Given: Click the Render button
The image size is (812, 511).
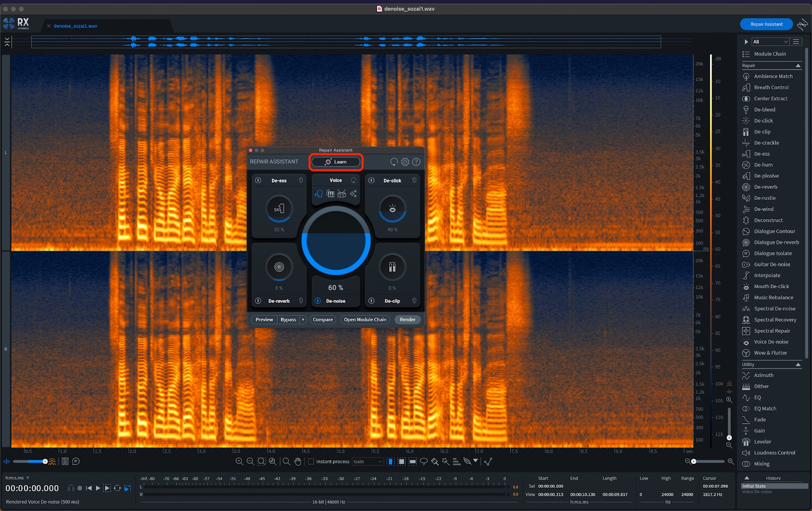Looking at the screenshot, I should point(408,320).
